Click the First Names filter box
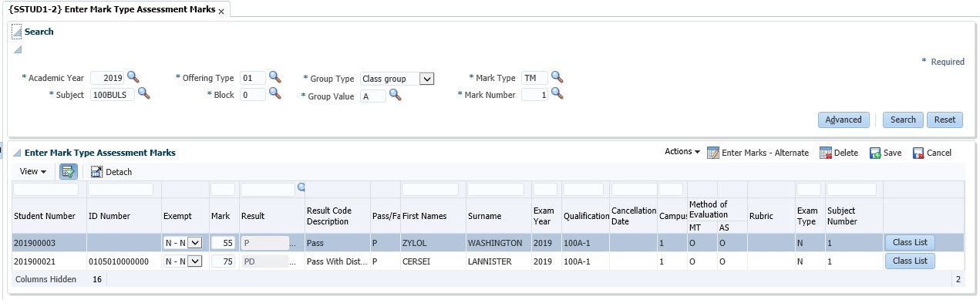The width and height of the screenshot is (980, 300). tap(430, 190)
